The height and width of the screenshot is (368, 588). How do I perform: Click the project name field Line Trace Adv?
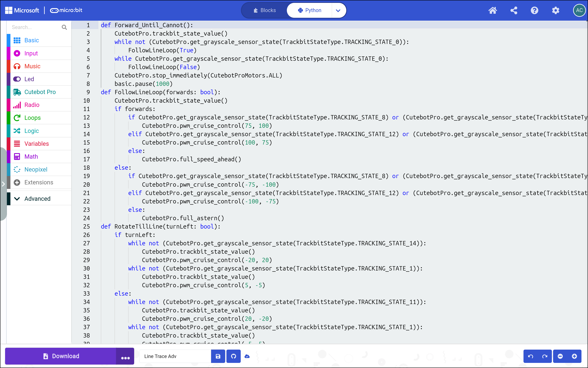[175, 356]
